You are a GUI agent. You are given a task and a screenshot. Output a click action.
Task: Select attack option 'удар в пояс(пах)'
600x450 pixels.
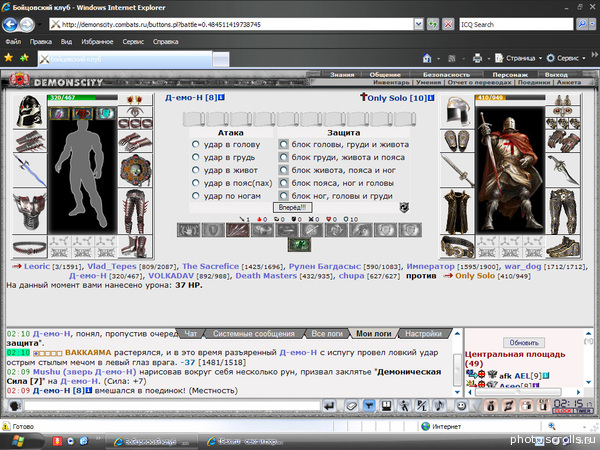click(x=196, y=183)
